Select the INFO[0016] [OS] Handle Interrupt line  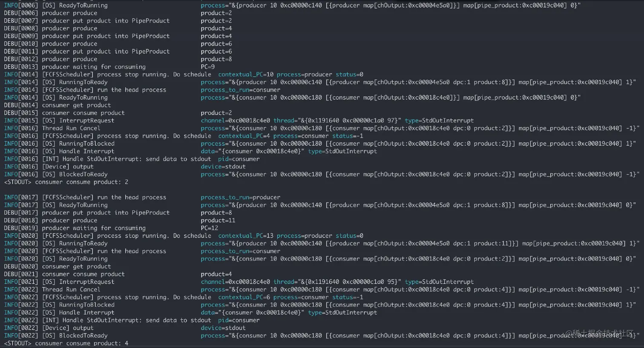190,151
